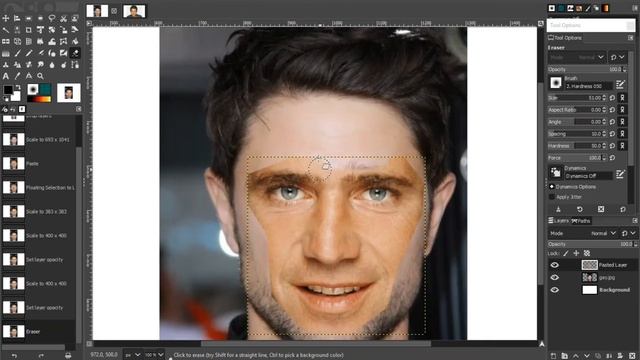Create a new layer group

[564, 356]
